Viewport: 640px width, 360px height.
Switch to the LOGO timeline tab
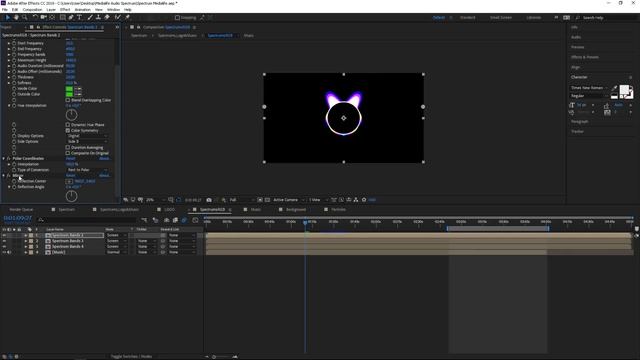click(169, 209)
